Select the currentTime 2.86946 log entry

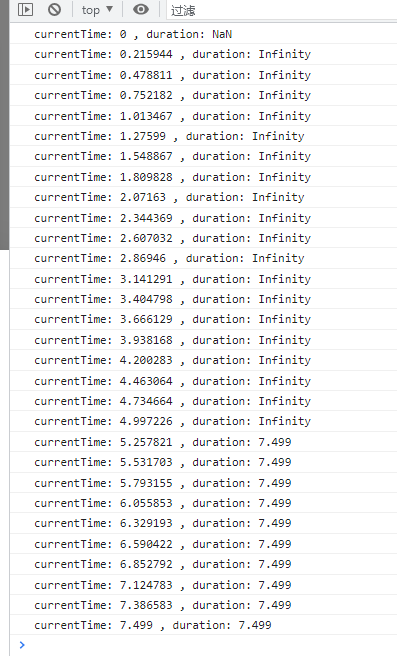click(203, 258)
